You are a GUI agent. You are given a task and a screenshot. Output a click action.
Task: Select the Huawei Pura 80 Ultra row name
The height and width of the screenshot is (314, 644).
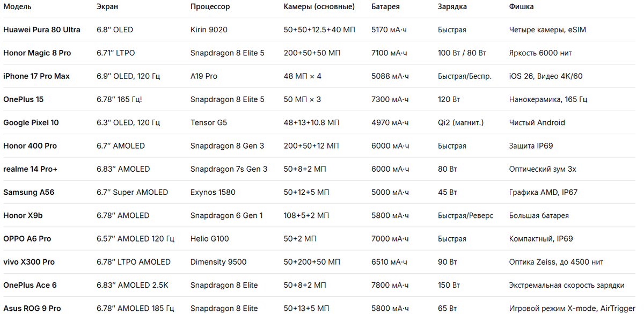click(x=42, y=30)
